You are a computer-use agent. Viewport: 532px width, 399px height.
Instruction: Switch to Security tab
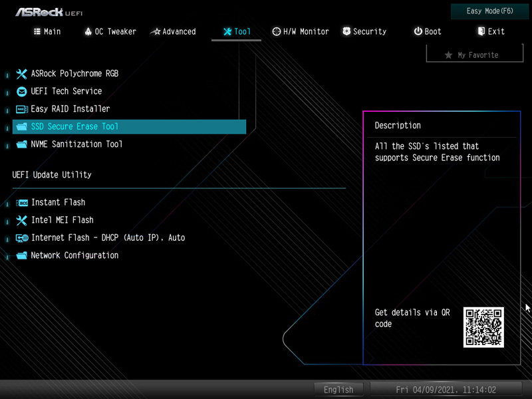click(x=364, y=31)
